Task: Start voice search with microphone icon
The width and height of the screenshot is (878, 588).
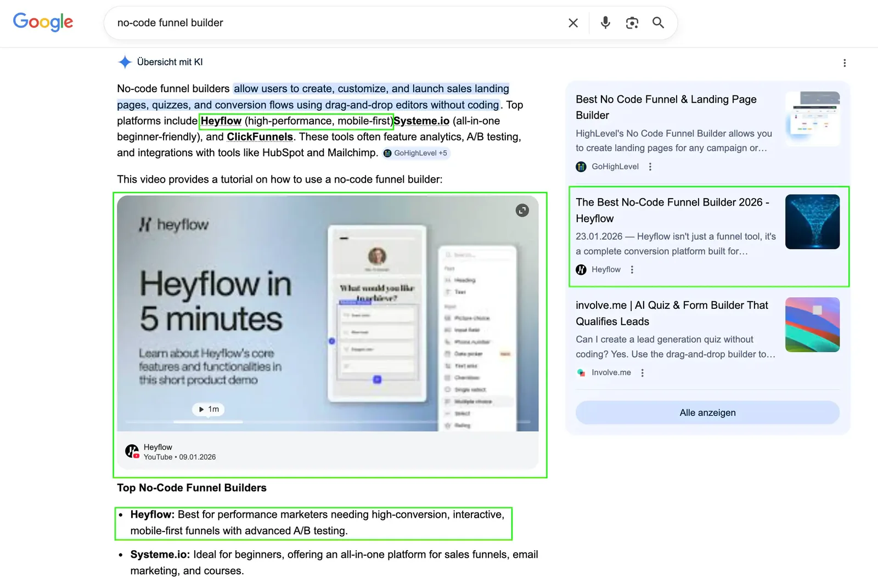Action: (605, 22)
